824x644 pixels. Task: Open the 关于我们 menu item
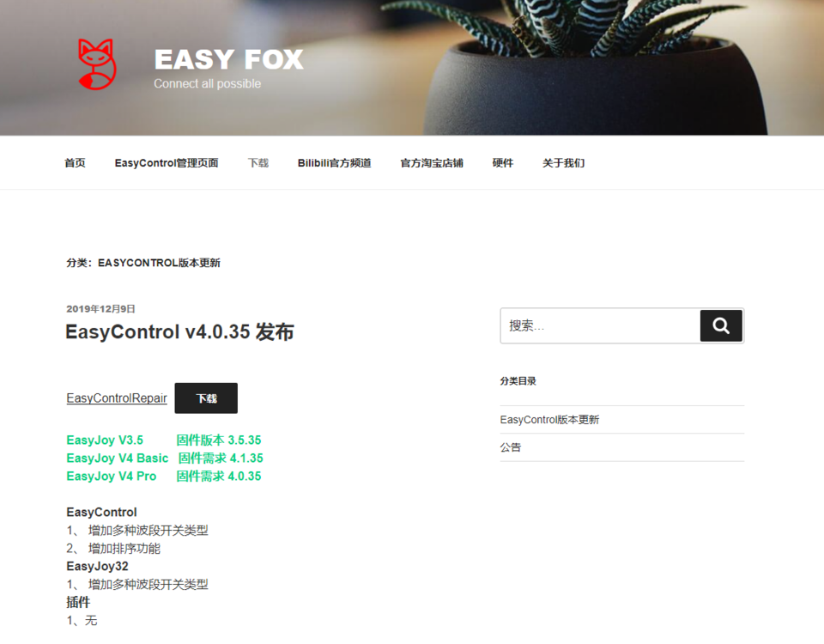563,163
